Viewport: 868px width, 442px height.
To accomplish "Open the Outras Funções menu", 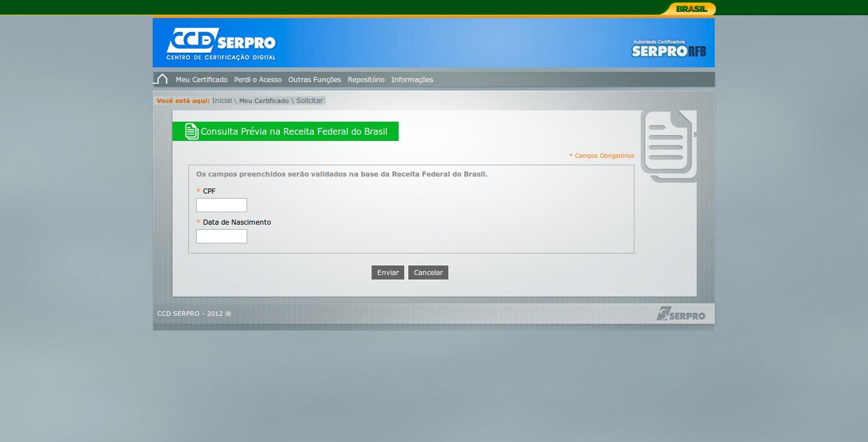I will (x=314, y=80).
